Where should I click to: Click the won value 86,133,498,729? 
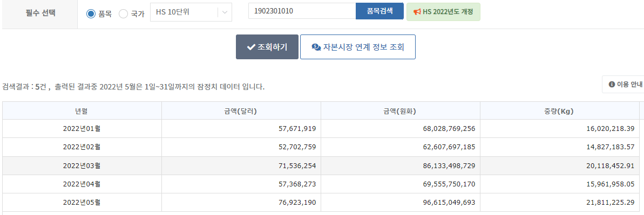tap(449, 166)
